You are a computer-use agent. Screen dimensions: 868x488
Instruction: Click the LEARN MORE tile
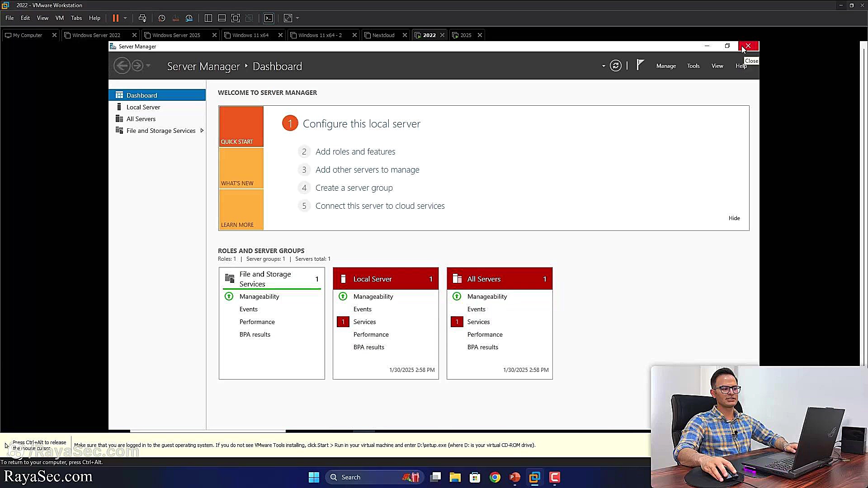(x=241, y=210)
